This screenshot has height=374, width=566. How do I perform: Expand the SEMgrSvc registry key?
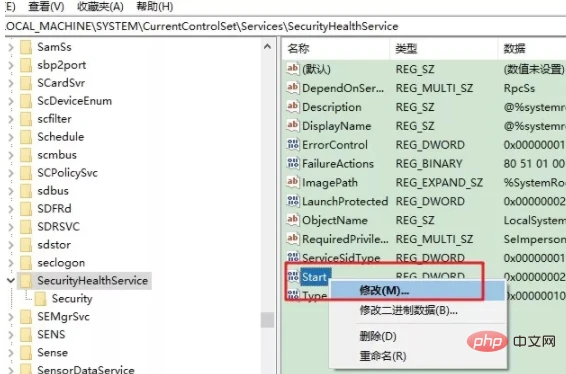[11, 317]
